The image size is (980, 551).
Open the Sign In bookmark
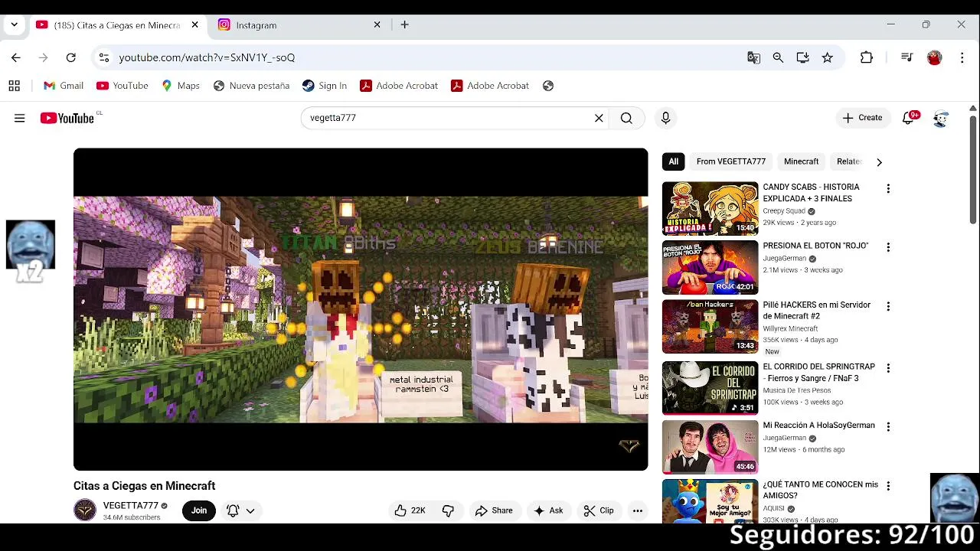pos(325,86)
